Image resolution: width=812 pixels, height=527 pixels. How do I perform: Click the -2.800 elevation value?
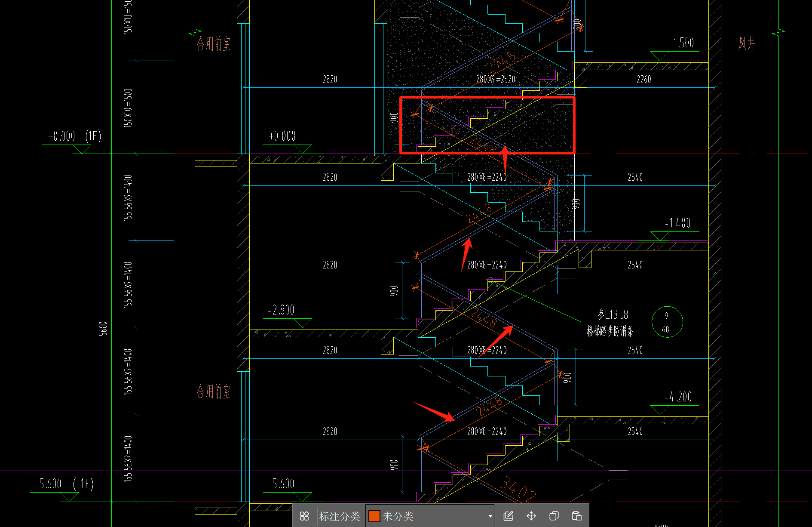tap(281, 310)
